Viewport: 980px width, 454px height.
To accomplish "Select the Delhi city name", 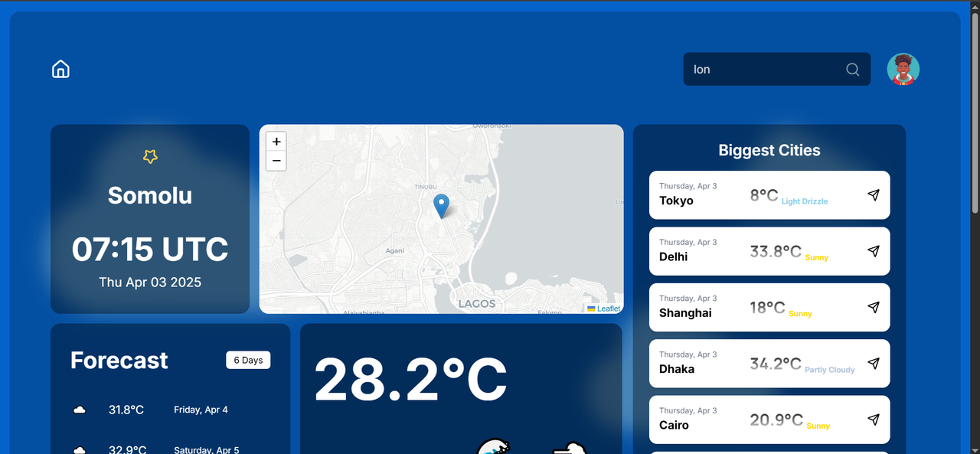I will (673, 256).
